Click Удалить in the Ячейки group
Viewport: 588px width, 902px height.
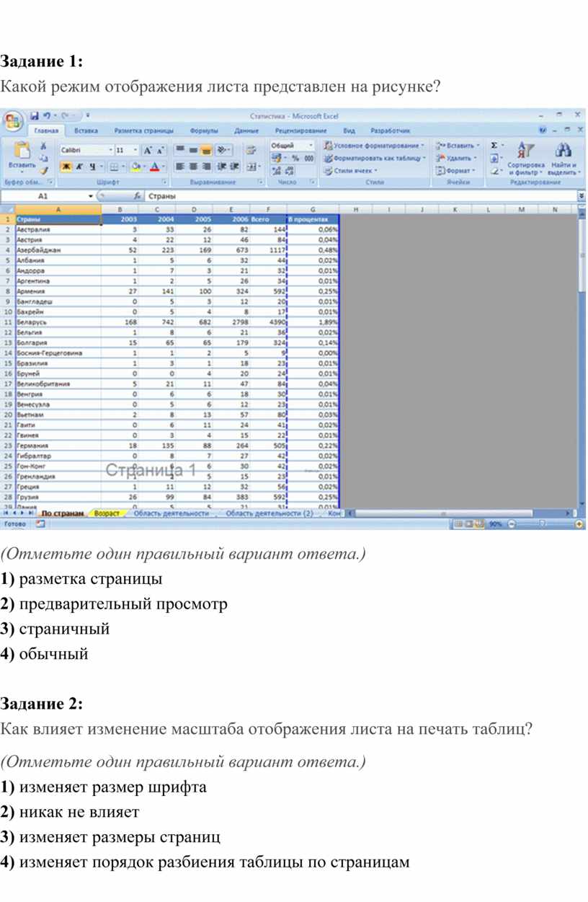point(457,158)
